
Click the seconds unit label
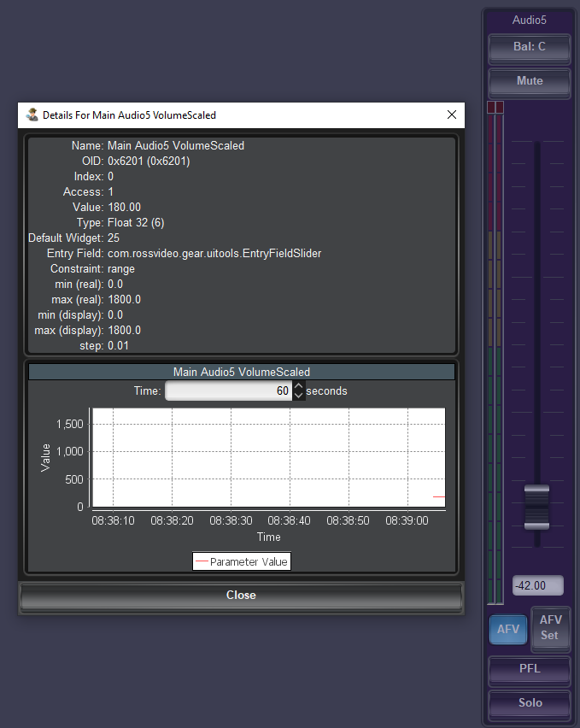coord(326,391)
